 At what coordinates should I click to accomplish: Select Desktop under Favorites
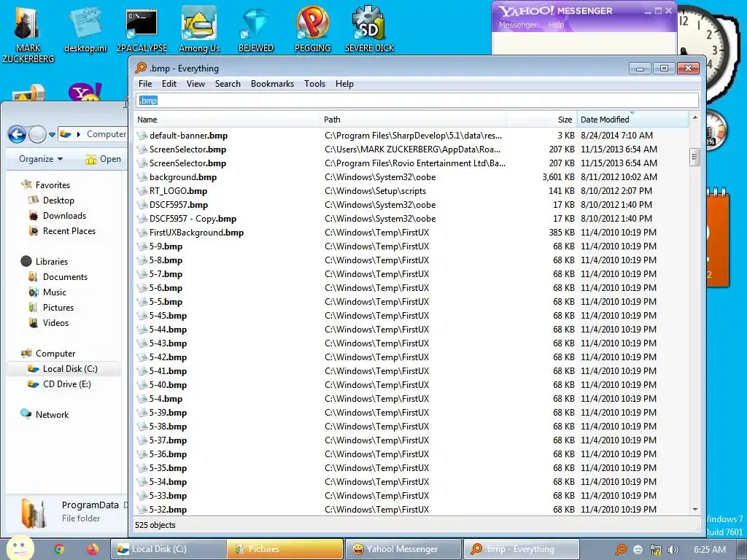(58, 201)
